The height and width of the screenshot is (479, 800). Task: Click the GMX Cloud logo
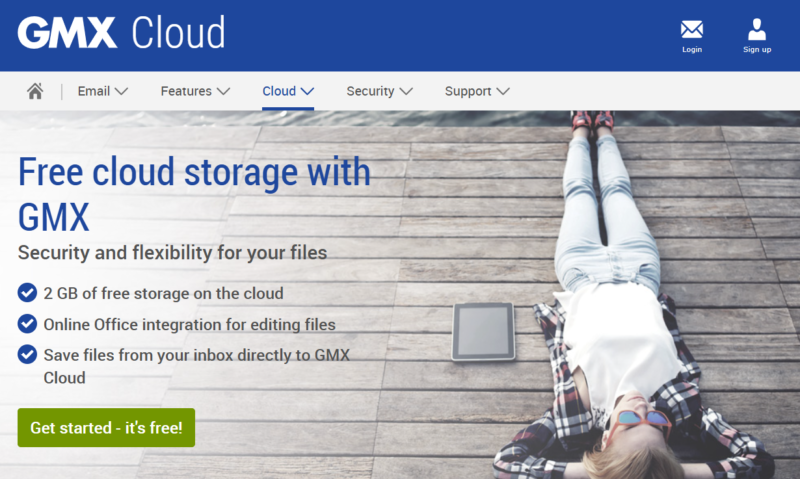coord(121,32)
